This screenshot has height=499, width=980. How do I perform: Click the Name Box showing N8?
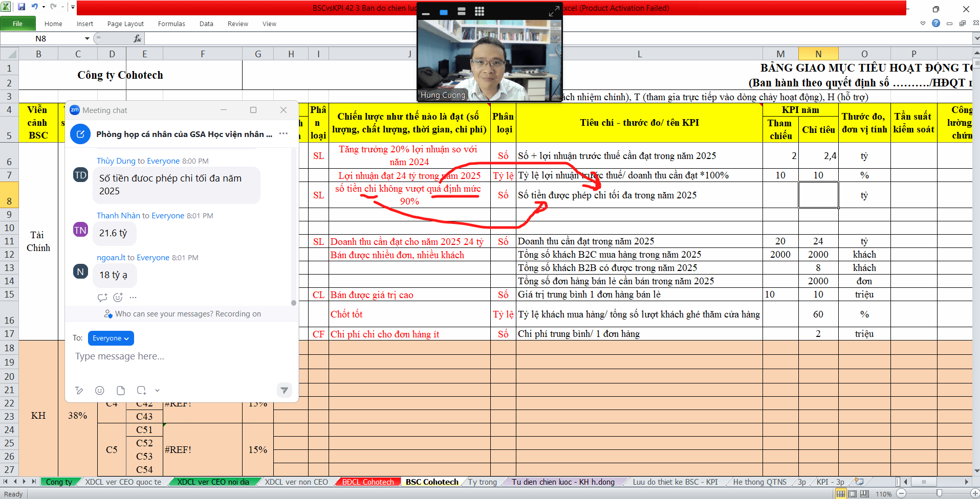point(41,38)
